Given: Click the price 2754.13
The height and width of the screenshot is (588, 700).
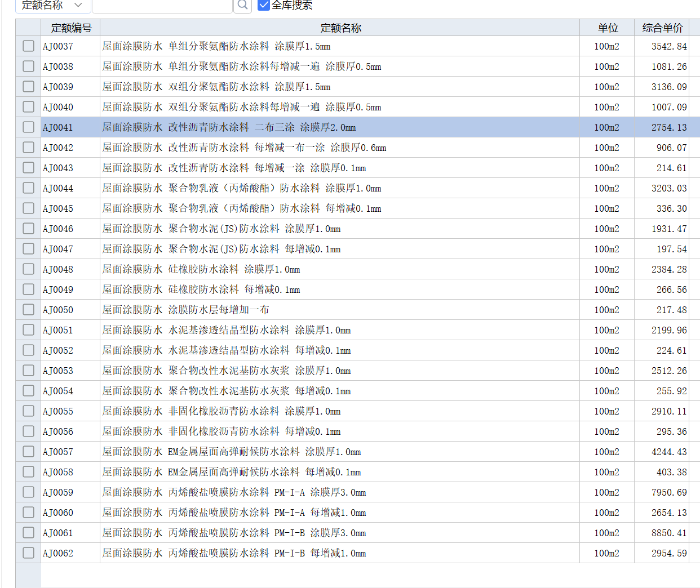Looking at the screenshot, I should [x=669, y=127].
